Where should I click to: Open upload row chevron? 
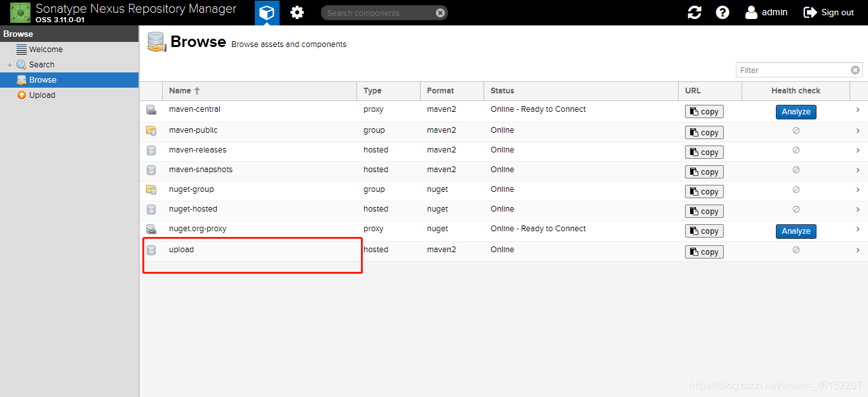858,250
